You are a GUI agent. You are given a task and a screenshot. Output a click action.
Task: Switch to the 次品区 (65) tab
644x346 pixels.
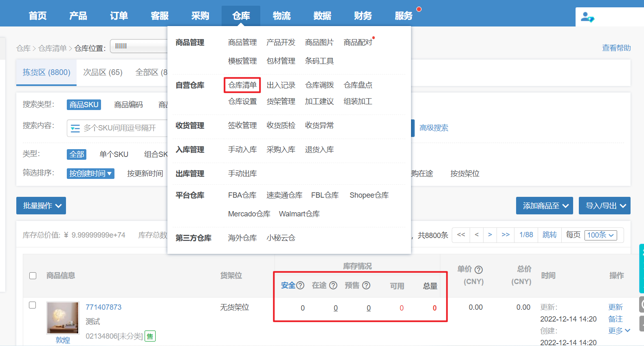pos(103,73)
